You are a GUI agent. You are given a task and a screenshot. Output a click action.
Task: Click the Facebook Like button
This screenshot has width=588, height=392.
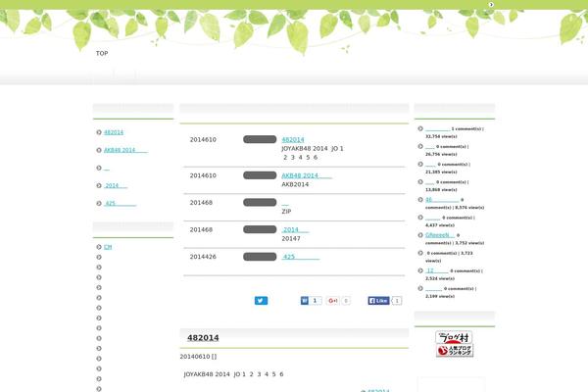378,301
